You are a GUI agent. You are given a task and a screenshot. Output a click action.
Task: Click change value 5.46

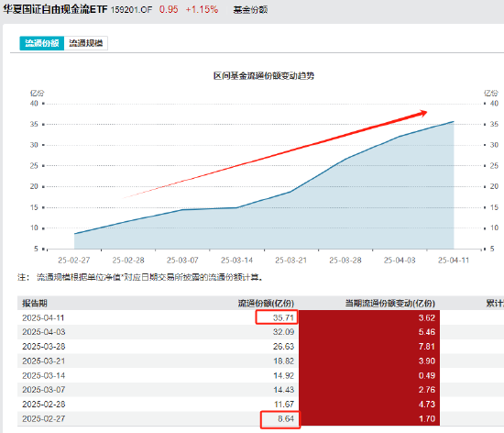(427, 332)
